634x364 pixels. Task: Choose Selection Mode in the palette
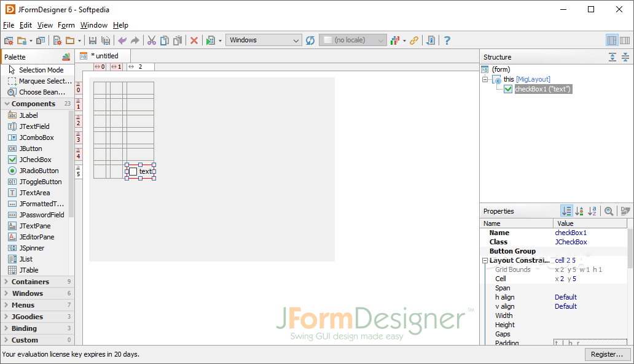41,70
